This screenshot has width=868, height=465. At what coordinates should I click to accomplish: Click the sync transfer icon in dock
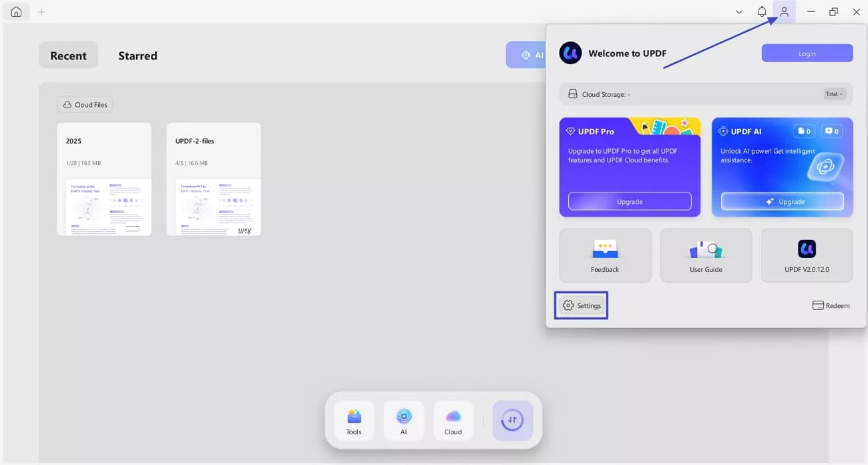[513, 420]
